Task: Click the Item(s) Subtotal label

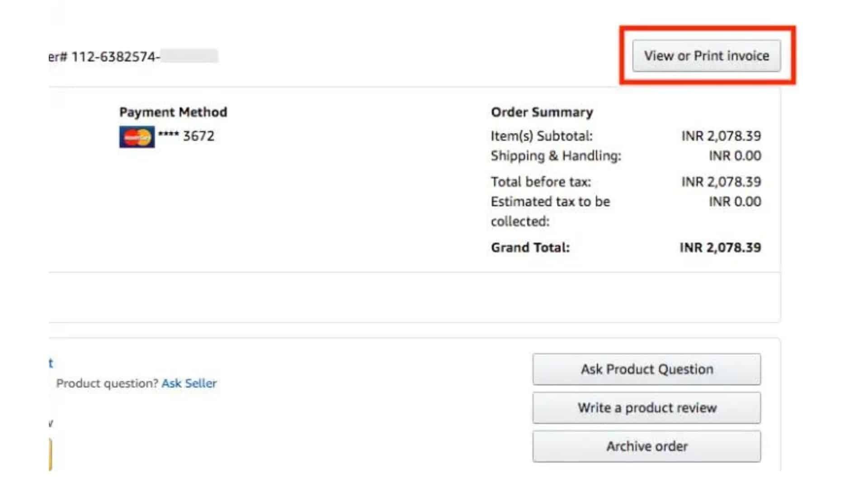Action: point(542,136)
